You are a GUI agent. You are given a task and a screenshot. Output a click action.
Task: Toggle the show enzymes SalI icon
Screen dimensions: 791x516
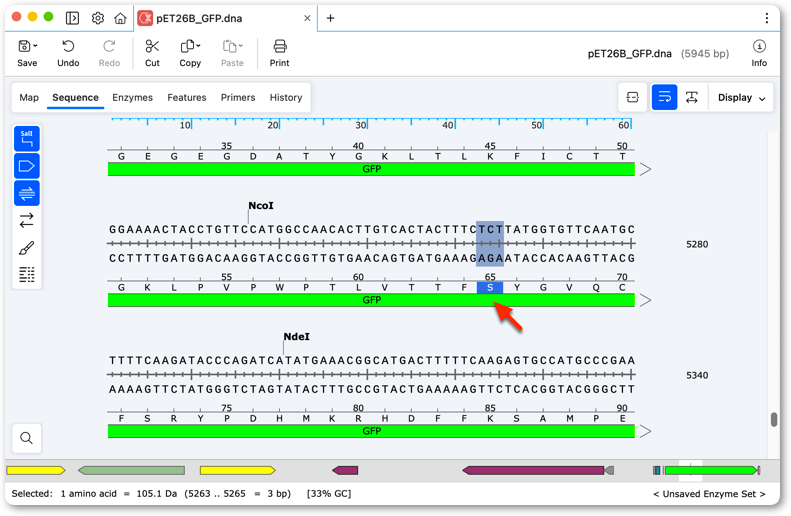(x=27, y=139)
